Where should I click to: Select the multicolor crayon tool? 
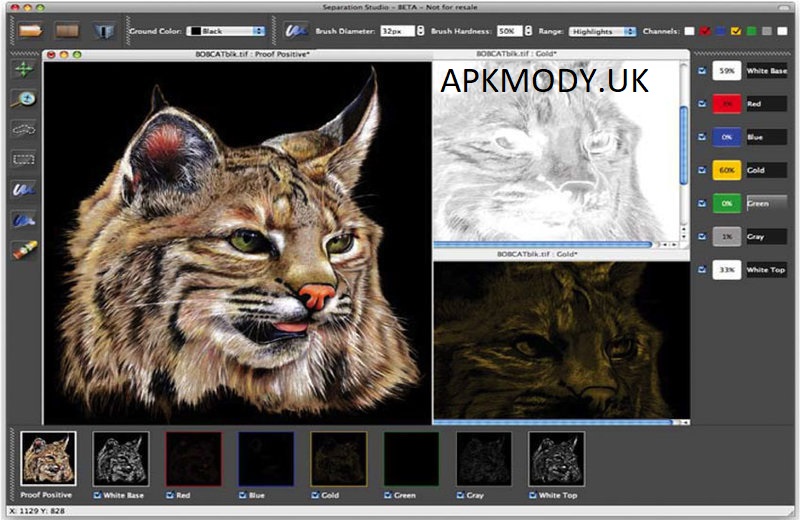coord(23,251)
